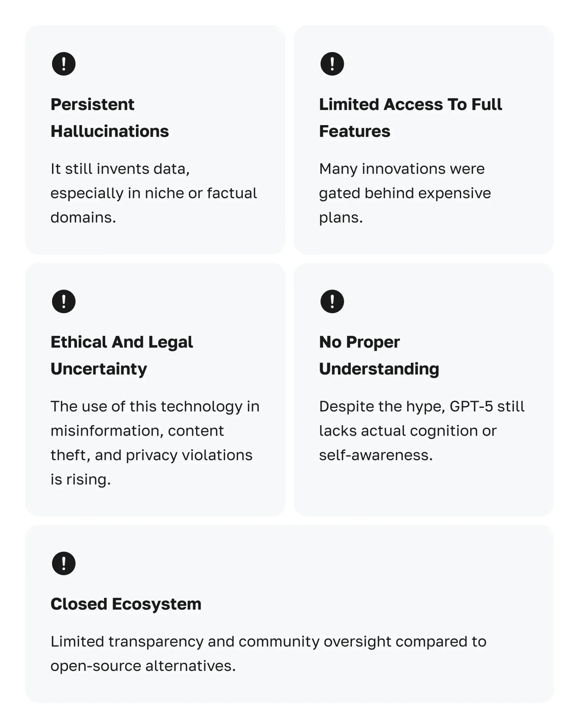Click the "Many innovations were gated" description
Image resolution: width=579 pixels, height=728 pixels.
(x=405, y=193)
